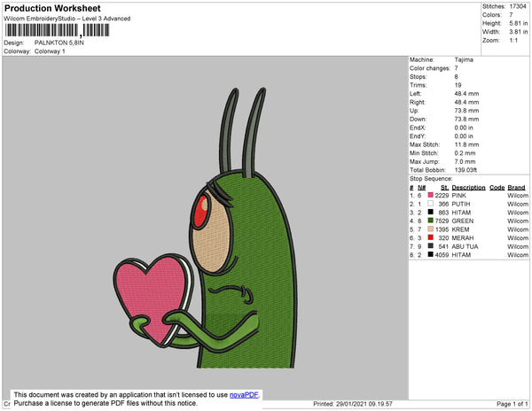Image resolution: width=532 pixels, height=411 pixels.
Task: Click the 'Stops:' label
Action: [x=419, y=76]
